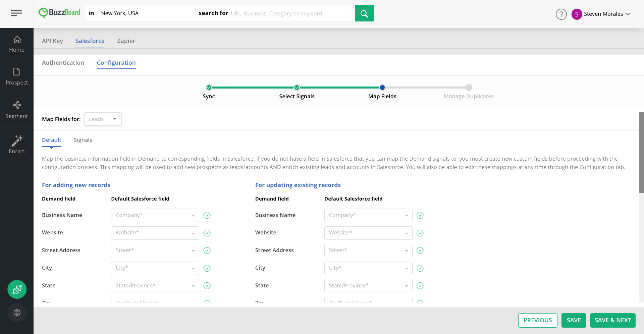Viewport: 644px width, 334px height.
Task: Open Company dropdown under adding new records
Action: pyautogui.click(x=155, y=215)
